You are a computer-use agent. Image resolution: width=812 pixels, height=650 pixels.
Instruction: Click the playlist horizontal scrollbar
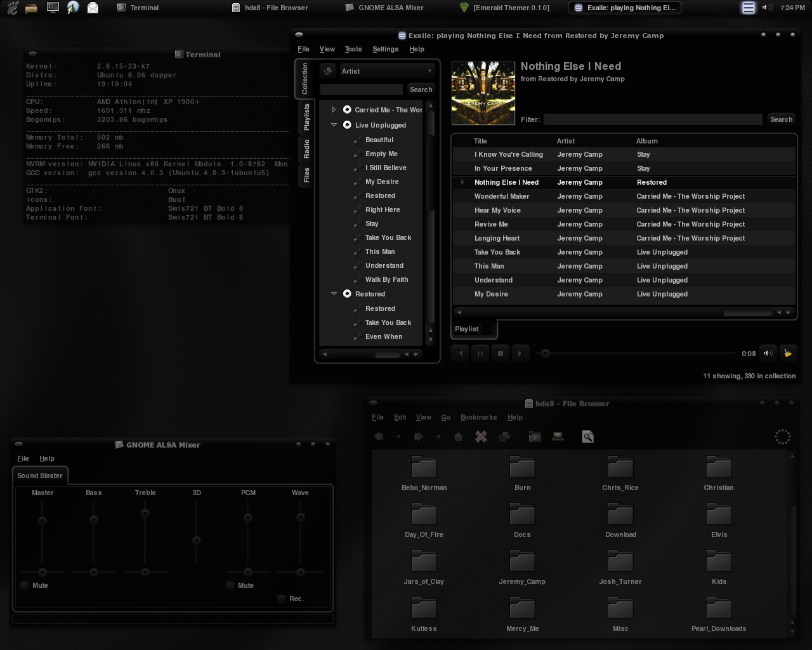(x=623, y=312)
